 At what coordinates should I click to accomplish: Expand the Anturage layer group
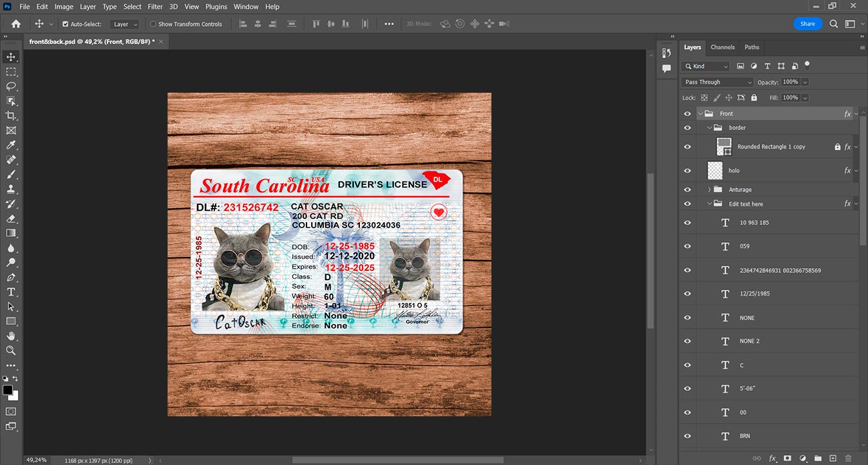click(709, 189)
